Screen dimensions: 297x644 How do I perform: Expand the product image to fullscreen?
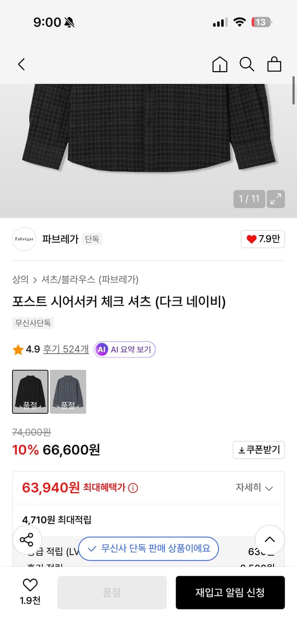tap(276, 199)
